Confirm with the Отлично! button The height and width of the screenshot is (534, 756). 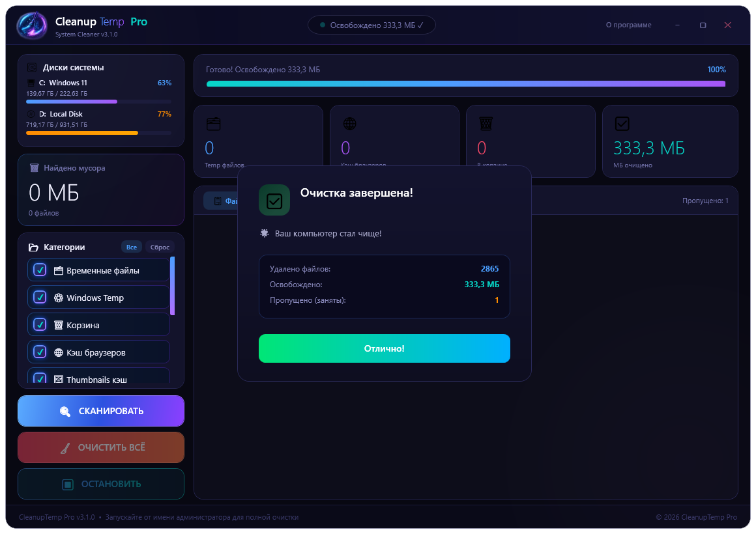point(385,348)
